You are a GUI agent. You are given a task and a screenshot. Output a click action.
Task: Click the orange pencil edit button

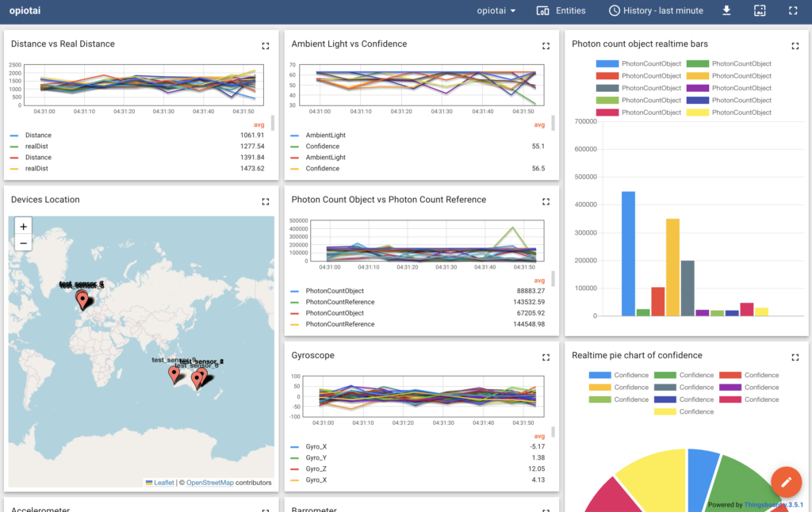pos(786,482)
